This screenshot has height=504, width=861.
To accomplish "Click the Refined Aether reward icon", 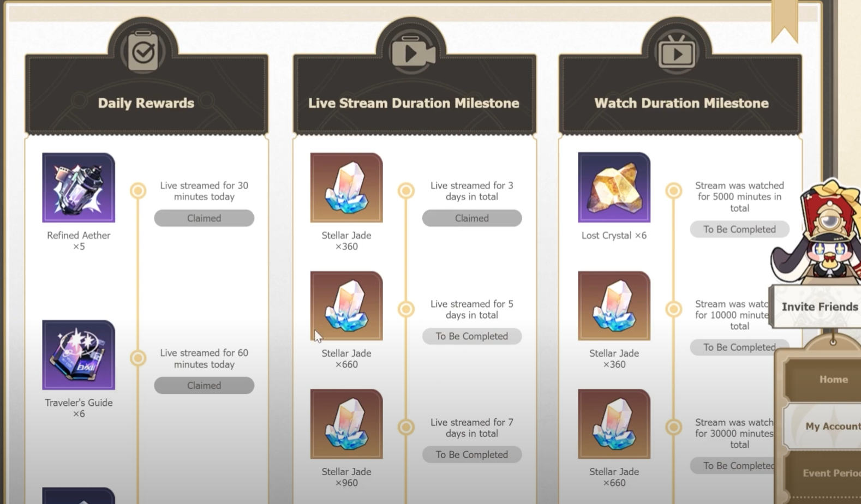I will click(79, 188).
